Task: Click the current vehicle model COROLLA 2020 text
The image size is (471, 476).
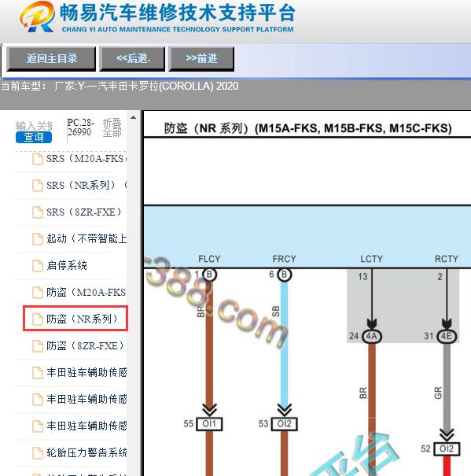Action: pyautogui.click(x=120, y=87)
